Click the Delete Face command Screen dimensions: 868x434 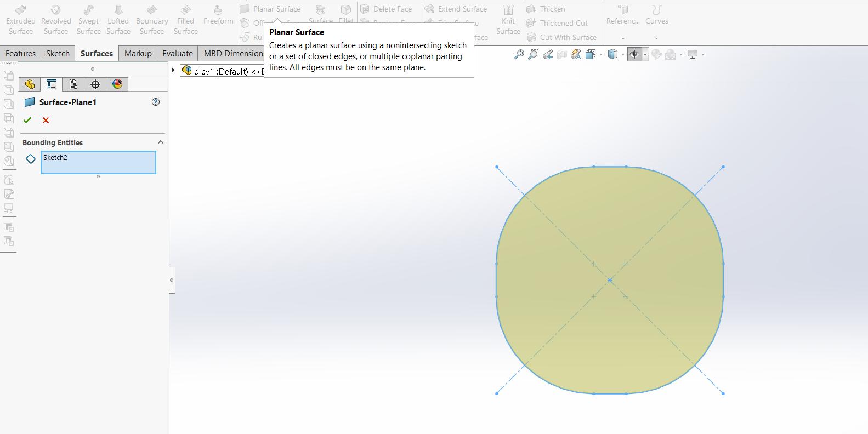pyautogui.click(x=386, y=9)
